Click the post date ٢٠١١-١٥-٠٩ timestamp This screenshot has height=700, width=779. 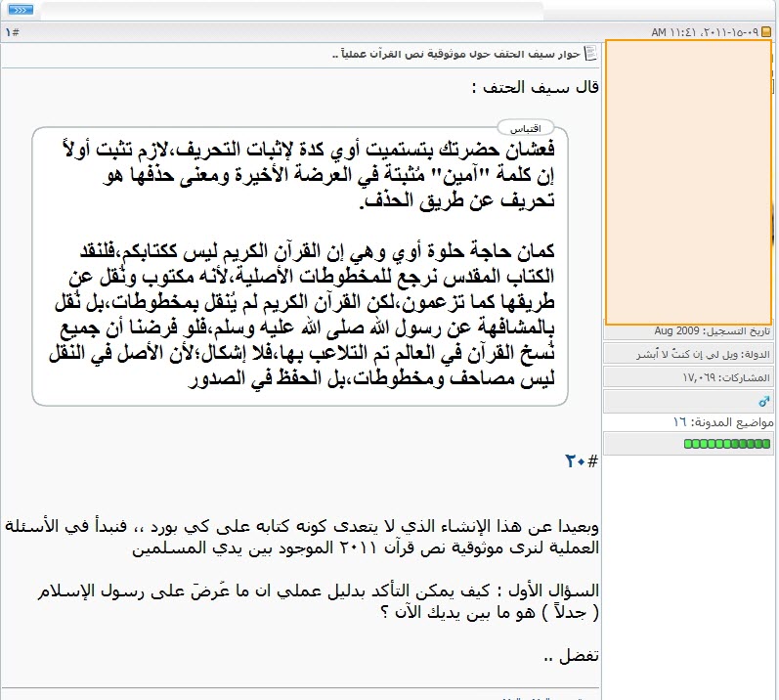706,32
